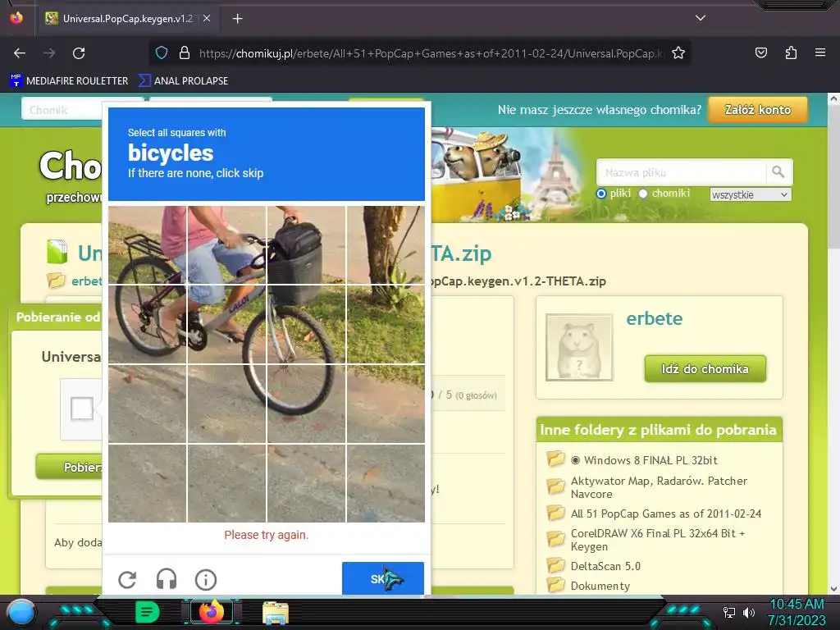Tick the checkbox in the download panel
This screenshot has width=840, height=630.
tap(82, 409)
